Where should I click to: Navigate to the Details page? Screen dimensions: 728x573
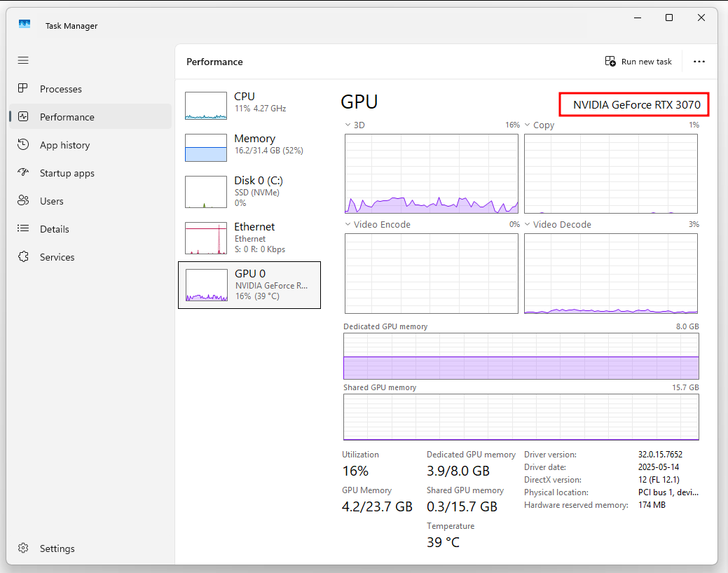[x=90, y=229]
